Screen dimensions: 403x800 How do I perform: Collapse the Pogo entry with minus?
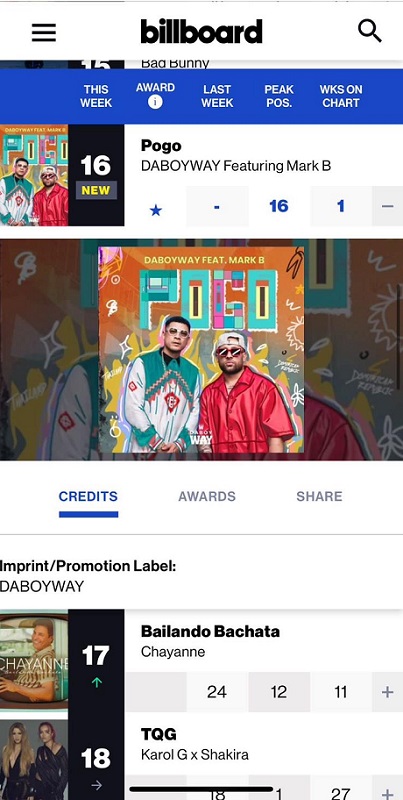(387, 206)
